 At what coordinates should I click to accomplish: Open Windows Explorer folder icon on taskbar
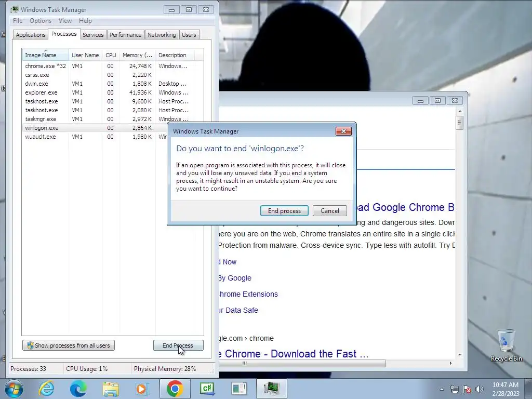click(111, 389)
